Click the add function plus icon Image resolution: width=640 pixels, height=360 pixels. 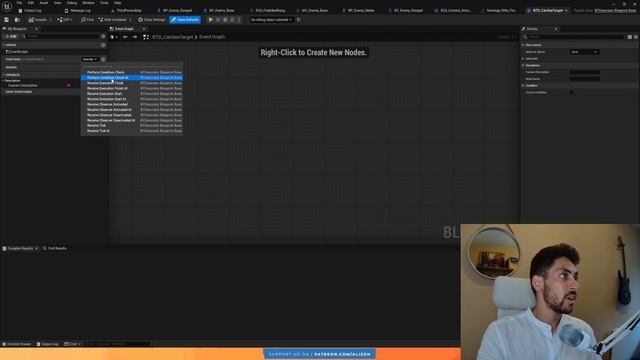103,60
